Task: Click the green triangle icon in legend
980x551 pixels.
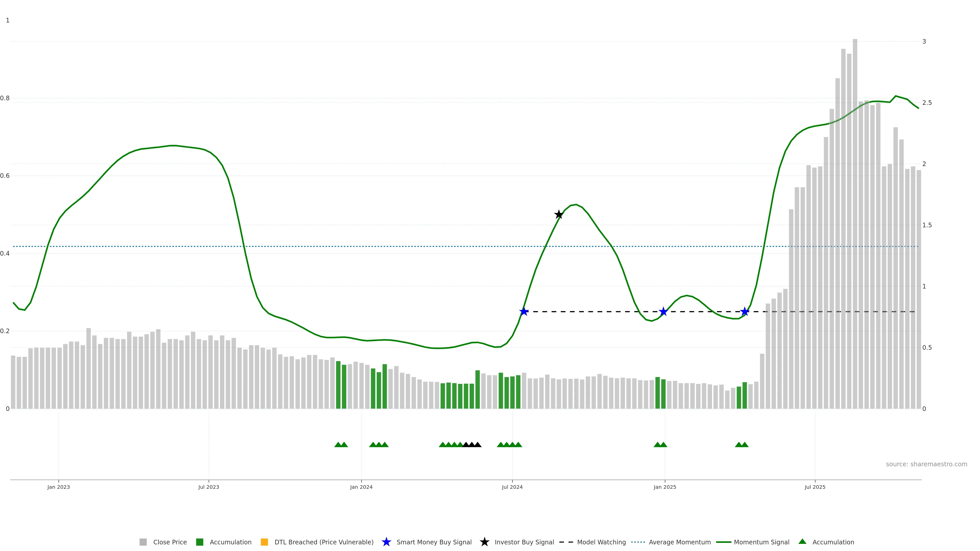Action: [x=802, y=542]
